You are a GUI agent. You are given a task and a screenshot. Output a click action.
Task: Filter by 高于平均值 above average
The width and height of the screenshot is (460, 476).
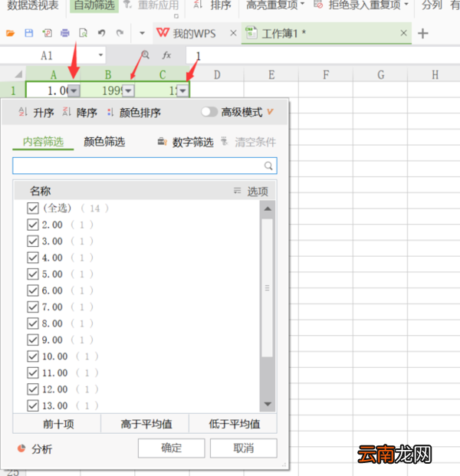(x=146, y=424)
